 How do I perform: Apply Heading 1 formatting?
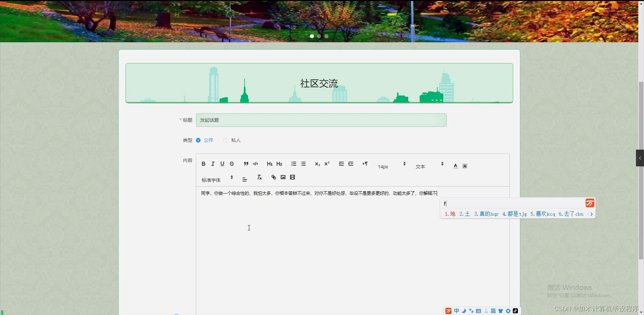tap(270, 164)
